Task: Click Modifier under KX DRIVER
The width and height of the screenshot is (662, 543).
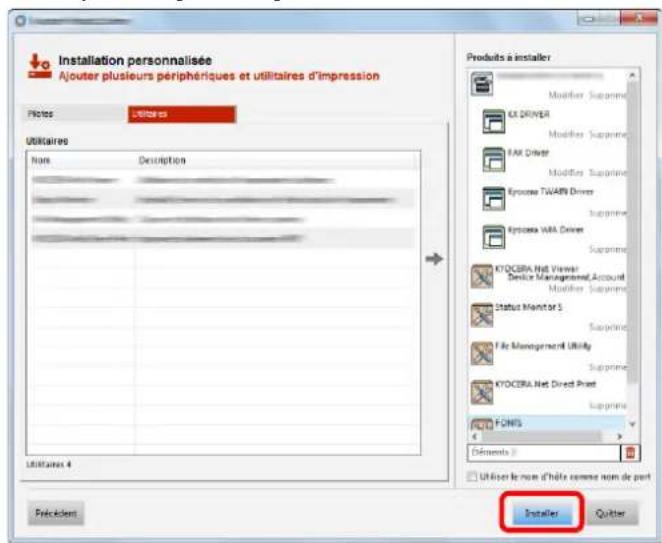Action: click(x=566, y=134)
